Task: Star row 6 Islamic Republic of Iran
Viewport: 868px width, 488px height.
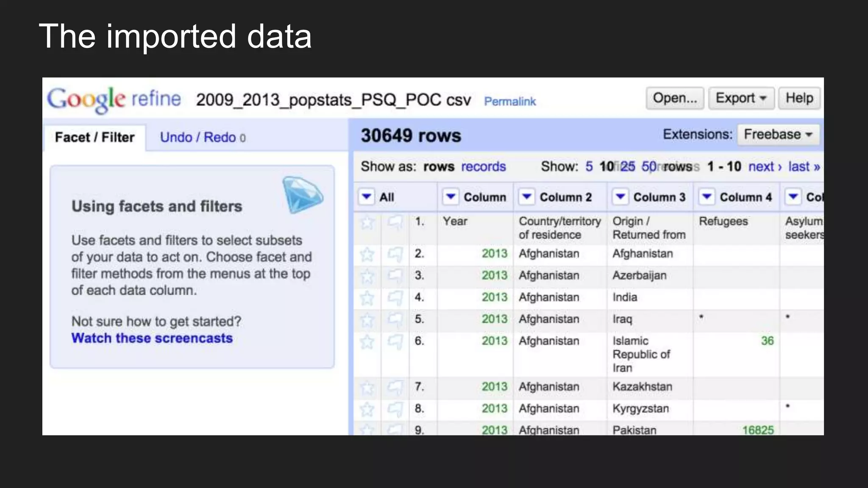Action: coord(367,342)
